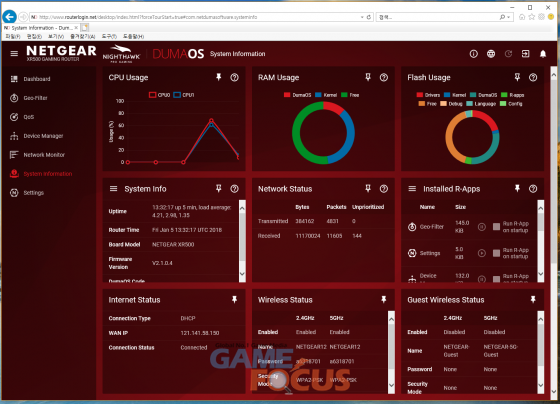Open new browser tab button

click(85, 28)
